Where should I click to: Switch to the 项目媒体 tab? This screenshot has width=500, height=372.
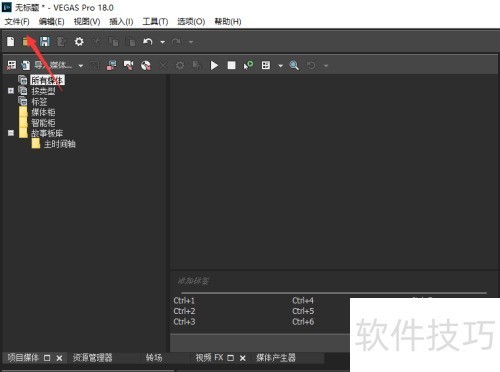[x=23, y=358]
